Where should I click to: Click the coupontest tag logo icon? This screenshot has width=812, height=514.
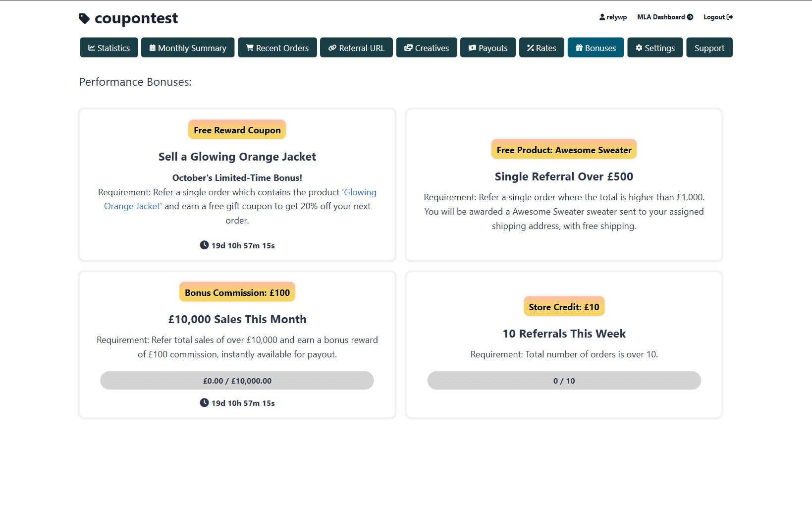click(x=84, y=18)
